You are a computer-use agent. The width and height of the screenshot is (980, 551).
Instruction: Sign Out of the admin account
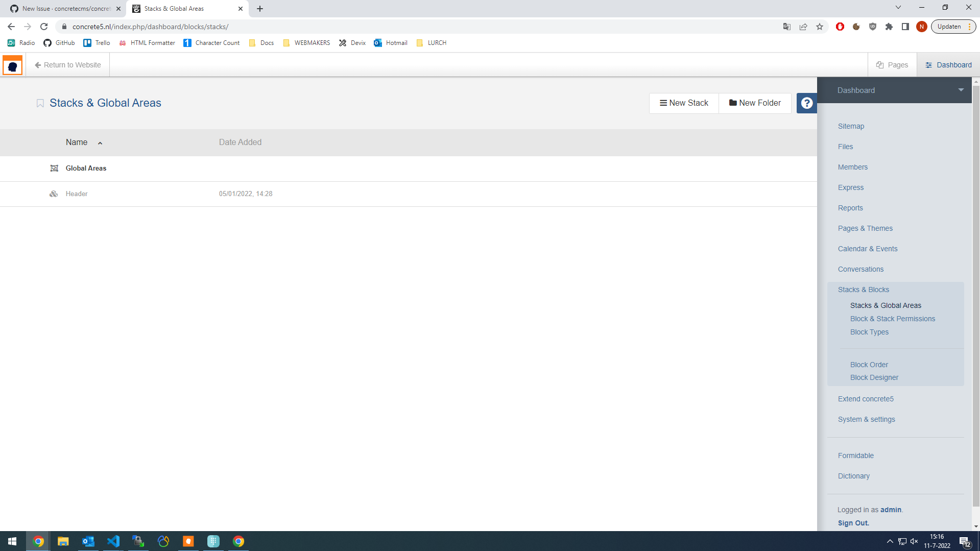tap(853, 522)
